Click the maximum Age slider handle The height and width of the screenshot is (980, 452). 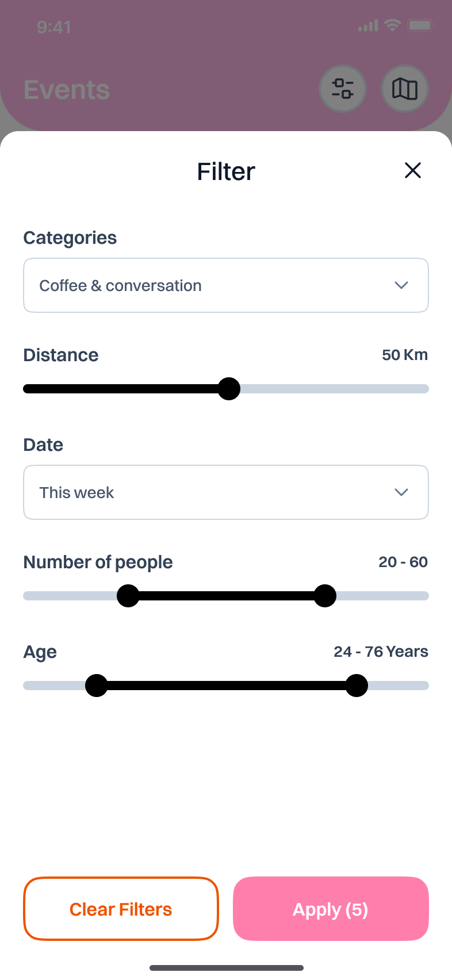(357, 686)
